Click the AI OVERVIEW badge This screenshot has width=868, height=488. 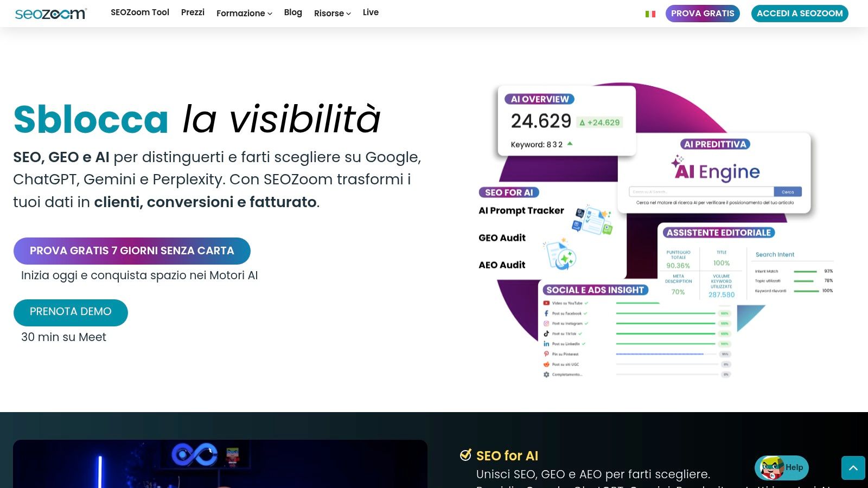click(539, 99)
